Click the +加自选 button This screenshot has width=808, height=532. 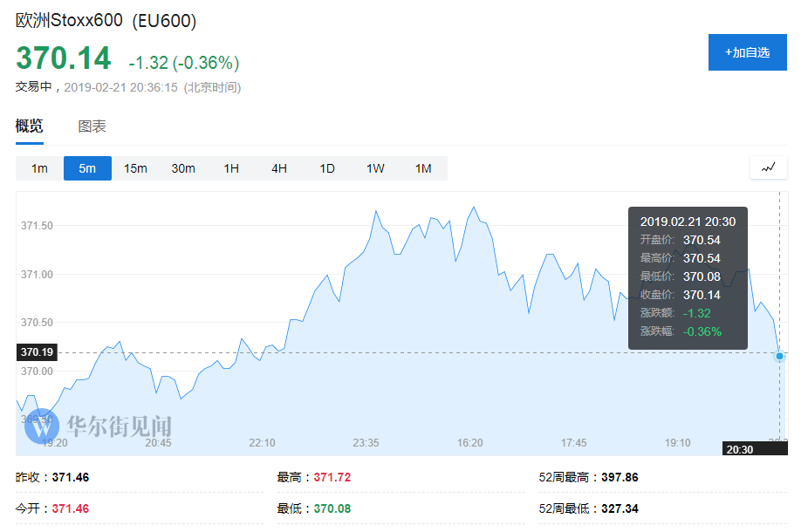pyautogui.click(x=747, y=52)
